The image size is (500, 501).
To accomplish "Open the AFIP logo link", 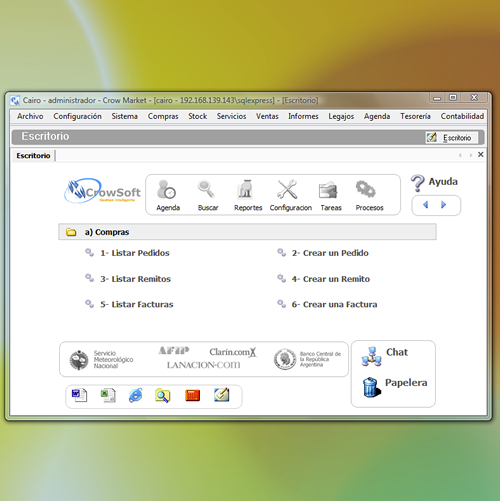I will [x=174, y=350].
